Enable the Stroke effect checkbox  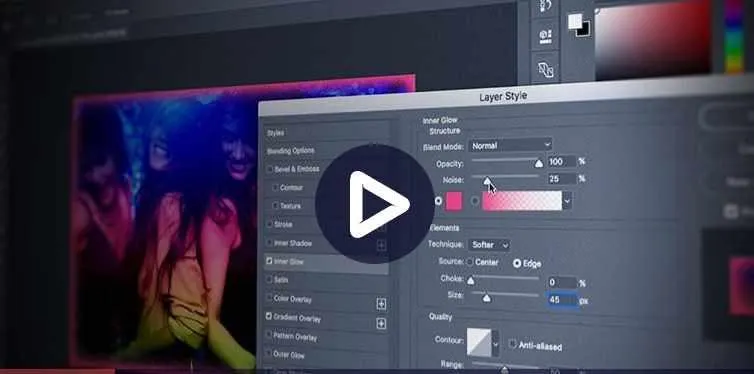click(270, 224)
